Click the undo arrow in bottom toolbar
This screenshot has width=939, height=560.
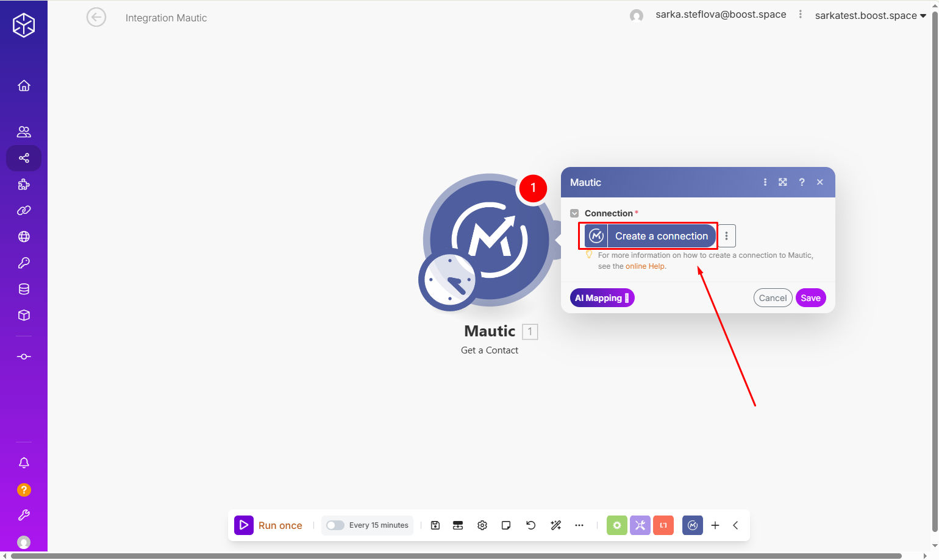[530, 525]
